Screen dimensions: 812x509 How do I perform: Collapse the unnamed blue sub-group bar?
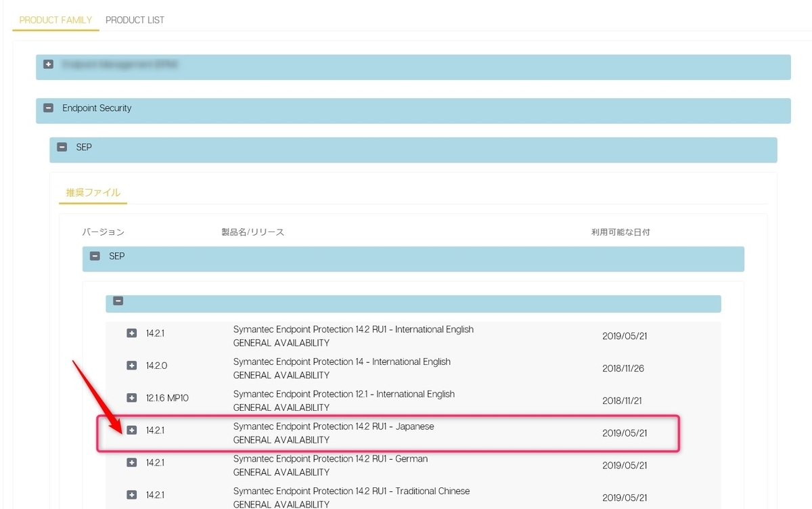pos(118,301)
